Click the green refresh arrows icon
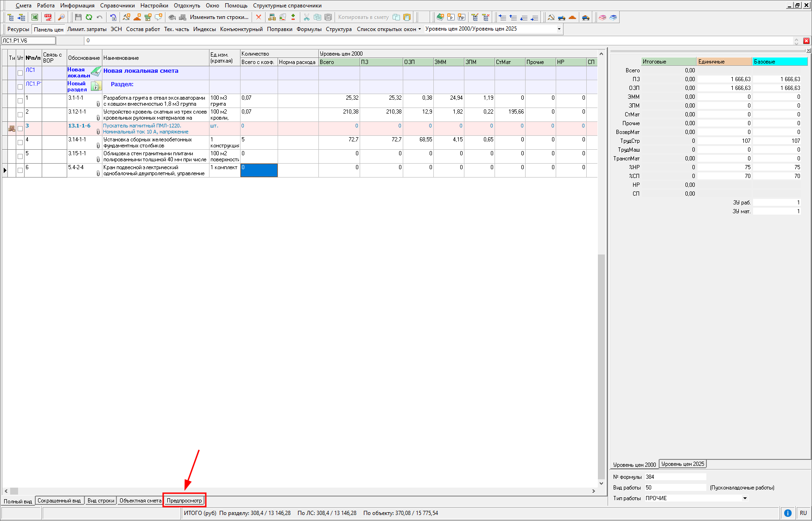 point(89,17)
